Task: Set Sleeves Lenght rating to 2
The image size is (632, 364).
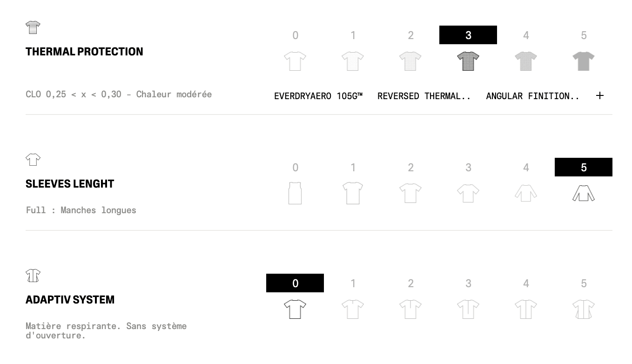Action: pyautogui.click(x=410, y=167)
